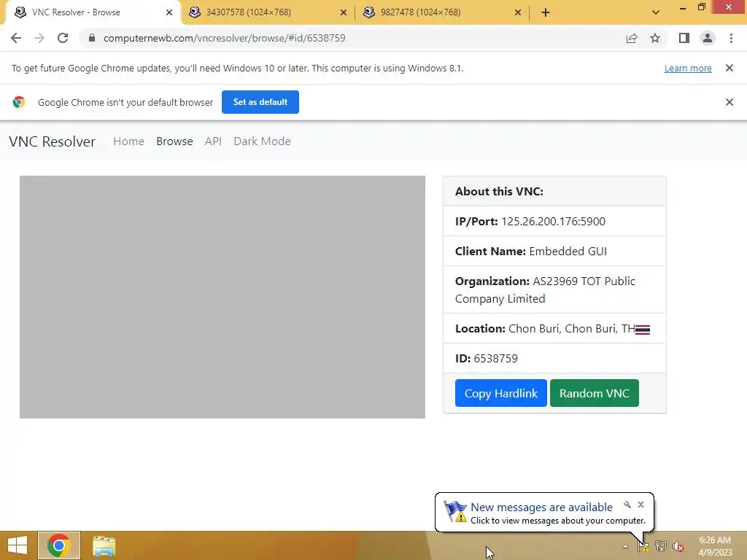Open a new tab with the plus button
The image size is (747, 560).
(x=546, y=12)
